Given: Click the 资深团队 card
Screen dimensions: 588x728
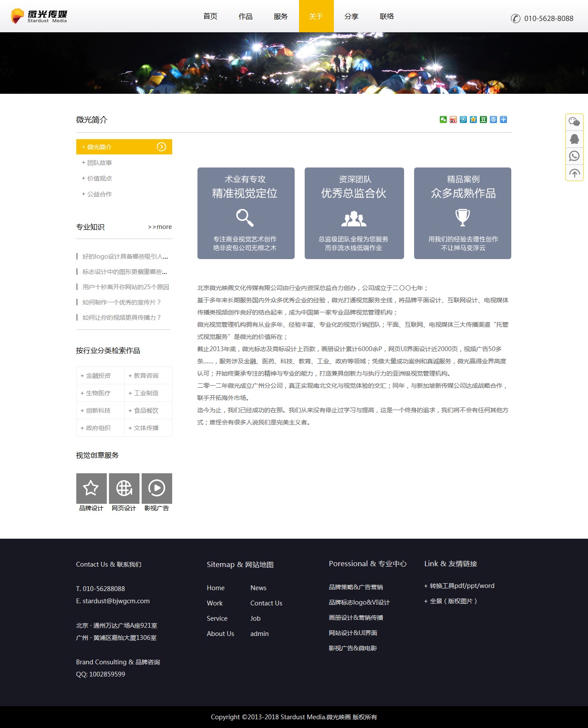Looking at the screenshot, I should tap(354, 213).
